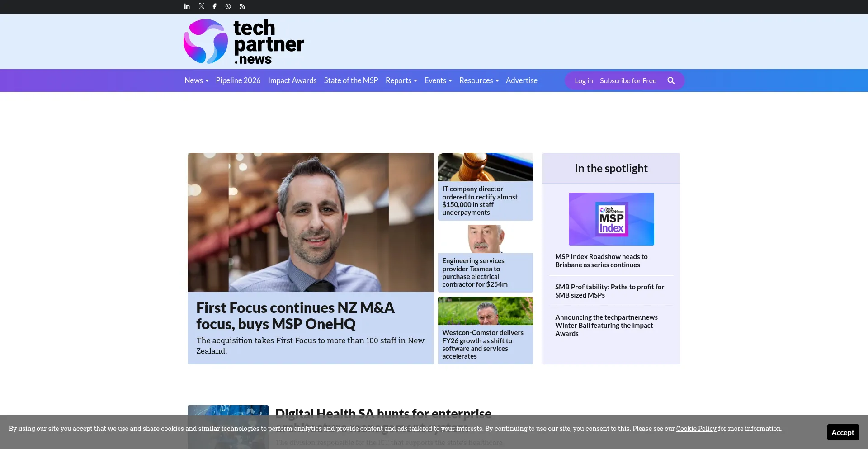Click Westcon-Comstor article thumbnail
The image size is (868, 449).
tap(486, 311)
